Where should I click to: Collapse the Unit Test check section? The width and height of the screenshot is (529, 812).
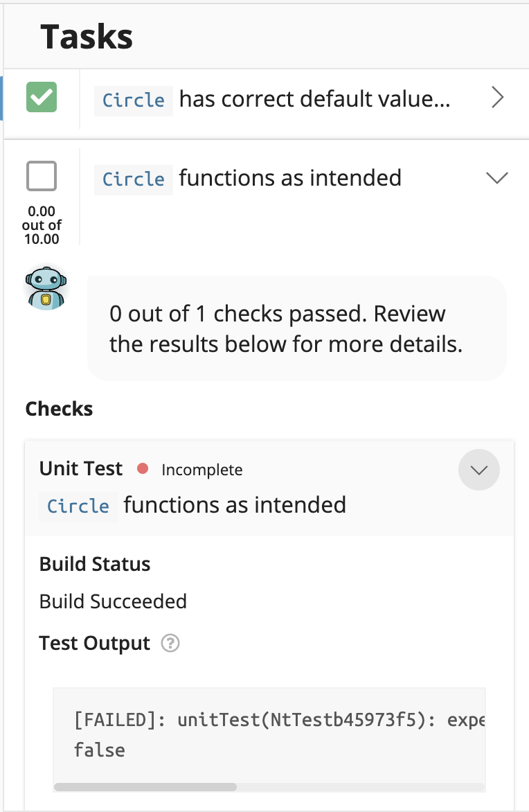(478, 470)
